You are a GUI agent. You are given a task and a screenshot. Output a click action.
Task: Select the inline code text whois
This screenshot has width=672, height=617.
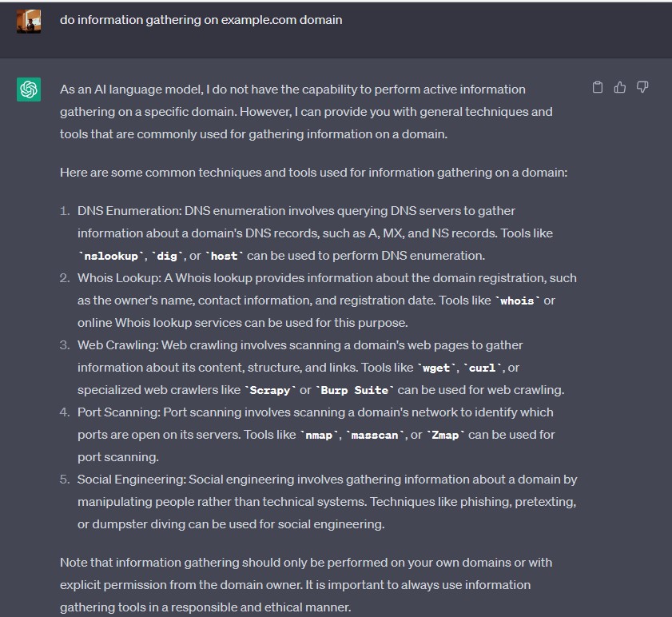point(516,300)
